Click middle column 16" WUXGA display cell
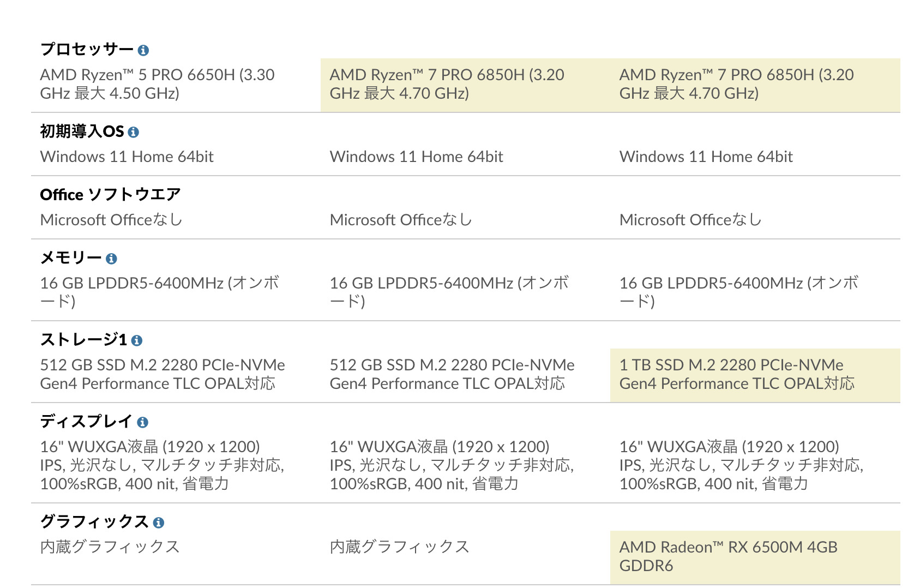 coord(452,465)
